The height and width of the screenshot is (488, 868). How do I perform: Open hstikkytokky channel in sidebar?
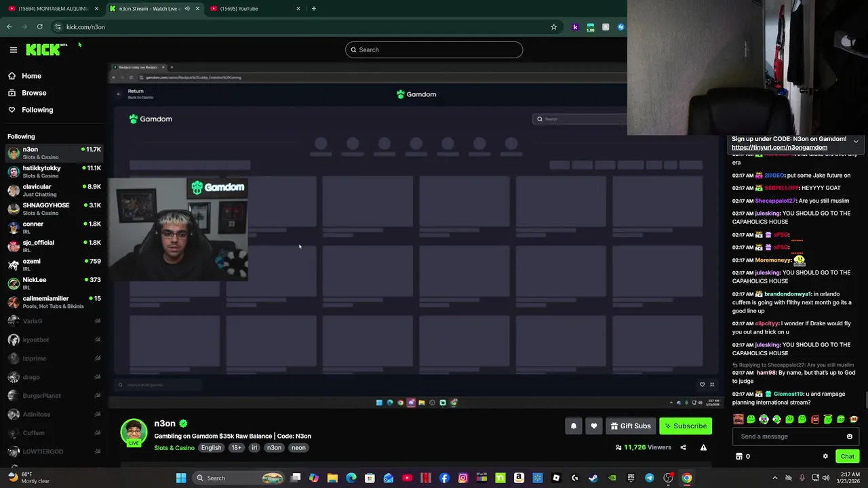[x=54, y=171]
